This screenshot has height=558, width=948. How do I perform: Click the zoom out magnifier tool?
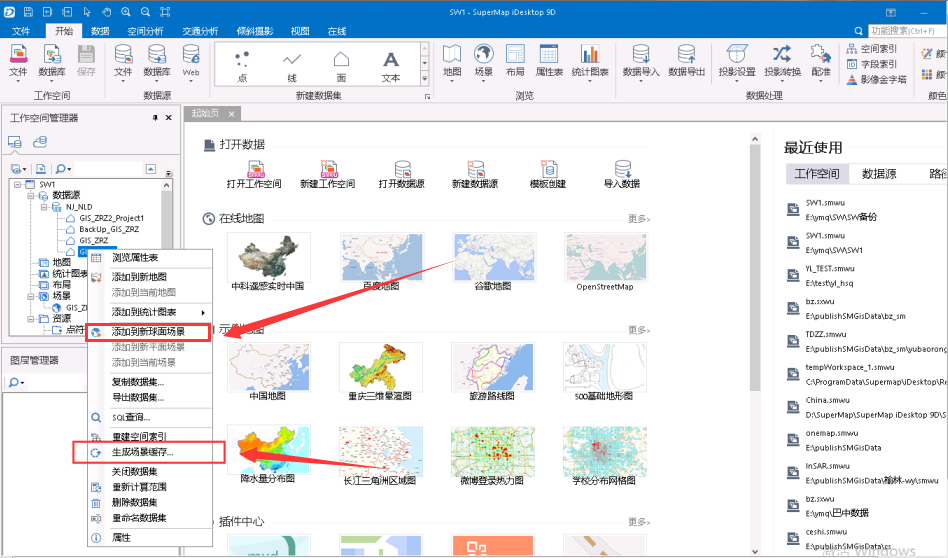145,11
